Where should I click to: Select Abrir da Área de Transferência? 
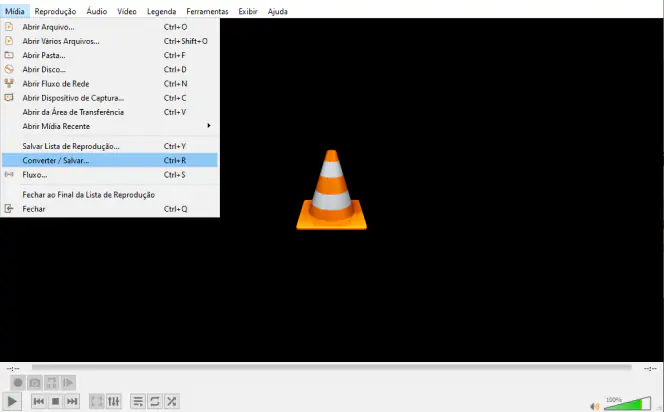[110, 112]
